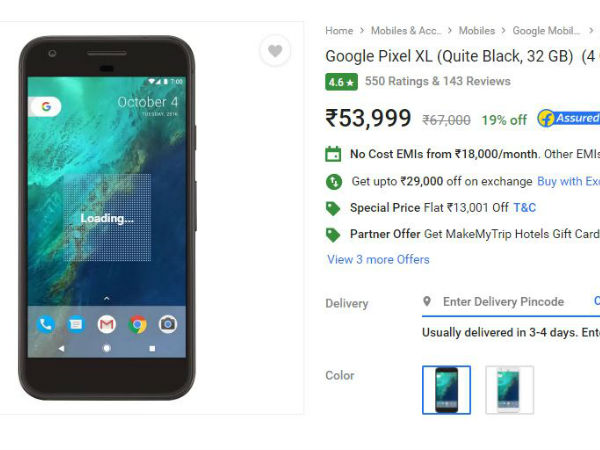Open the Mobiles & Acc breadcrumb
Screen dimensions: 600x450
pos(406,31)
